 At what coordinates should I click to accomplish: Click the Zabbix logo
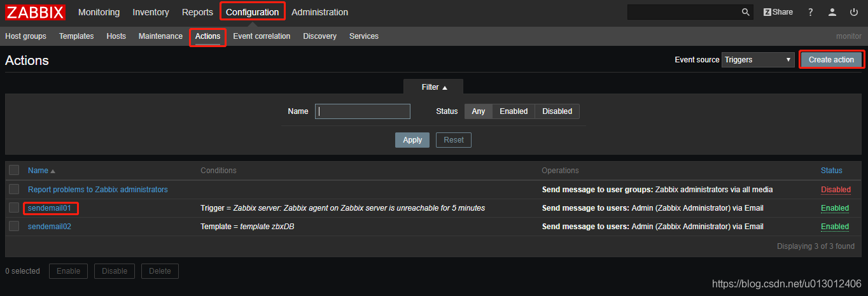click(x=36, y=12)
